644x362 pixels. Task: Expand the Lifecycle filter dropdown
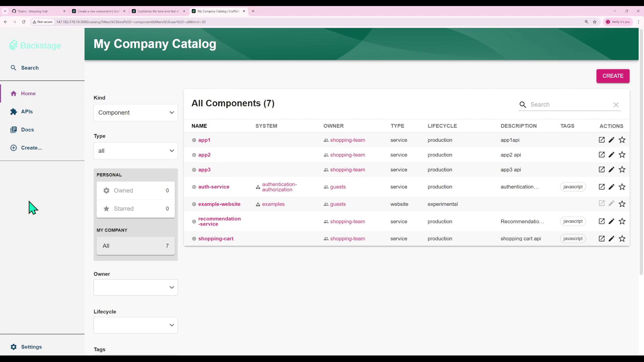point(136,325)
